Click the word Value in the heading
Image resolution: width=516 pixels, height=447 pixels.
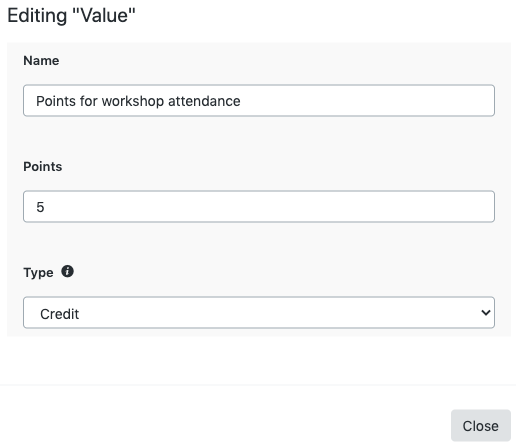click(x=104, y=16)
